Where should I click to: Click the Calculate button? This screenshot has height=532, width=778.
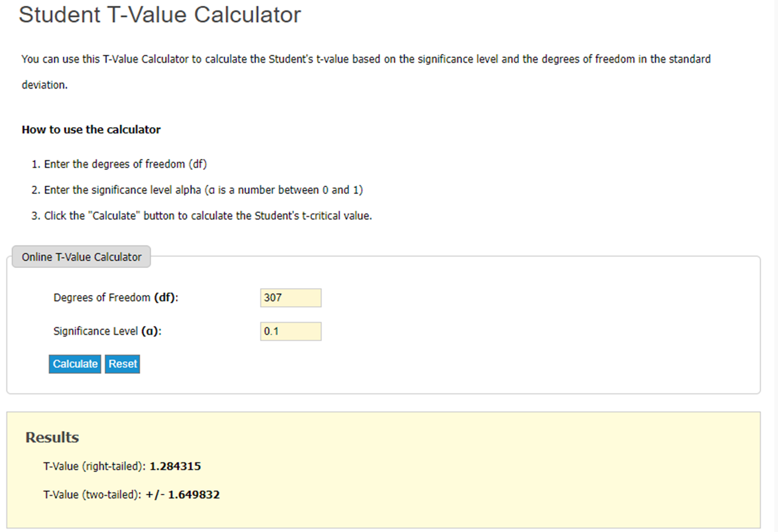(x=75, y=364)
